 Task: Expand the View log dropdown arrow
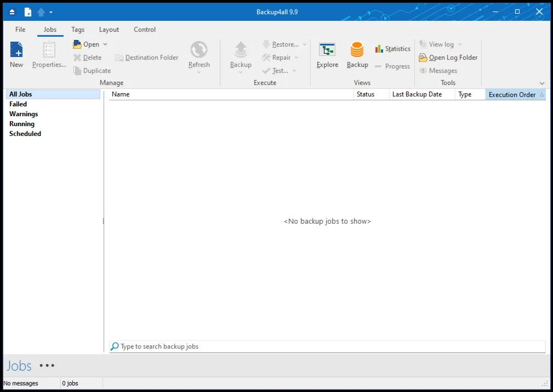click(459, 44)
